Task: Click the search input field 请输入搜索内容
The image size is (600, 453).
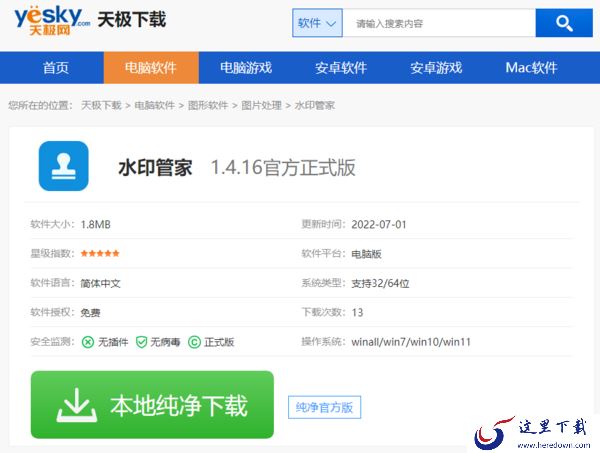Action: pyautogui.click(x=439, y=23)
